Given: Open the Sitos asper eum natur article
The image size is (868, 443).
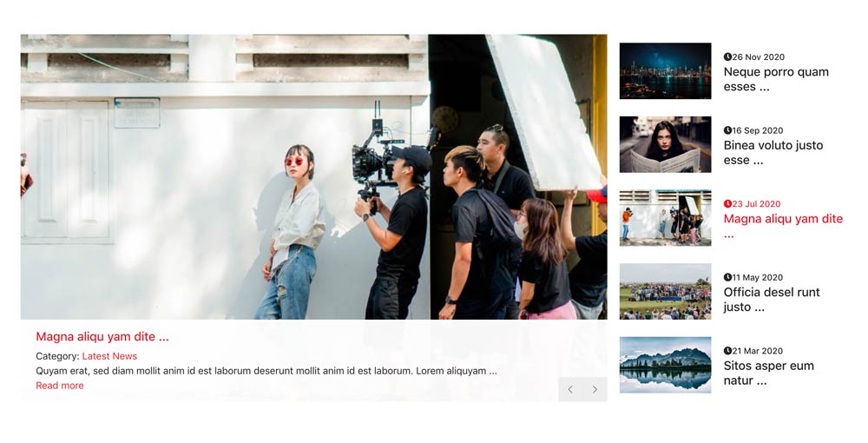Looking at the screenshot, I should tap(768, 373).
